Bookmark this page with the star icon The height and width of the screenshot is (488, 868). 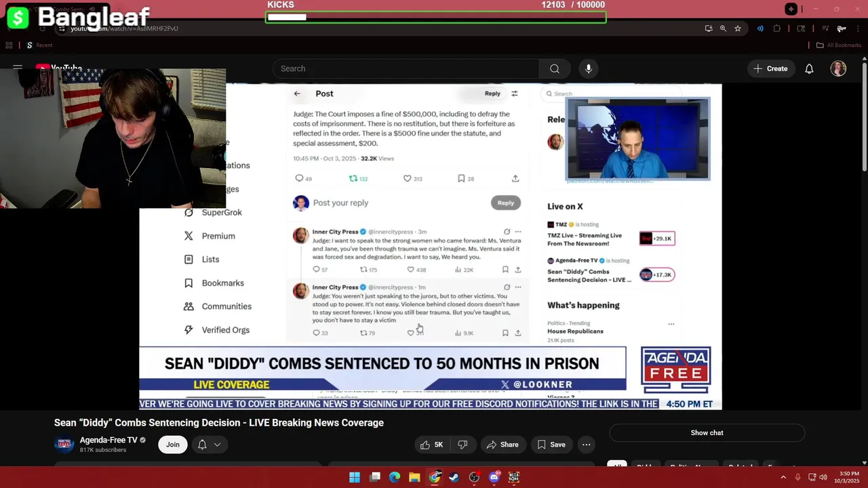click(738, 28)
